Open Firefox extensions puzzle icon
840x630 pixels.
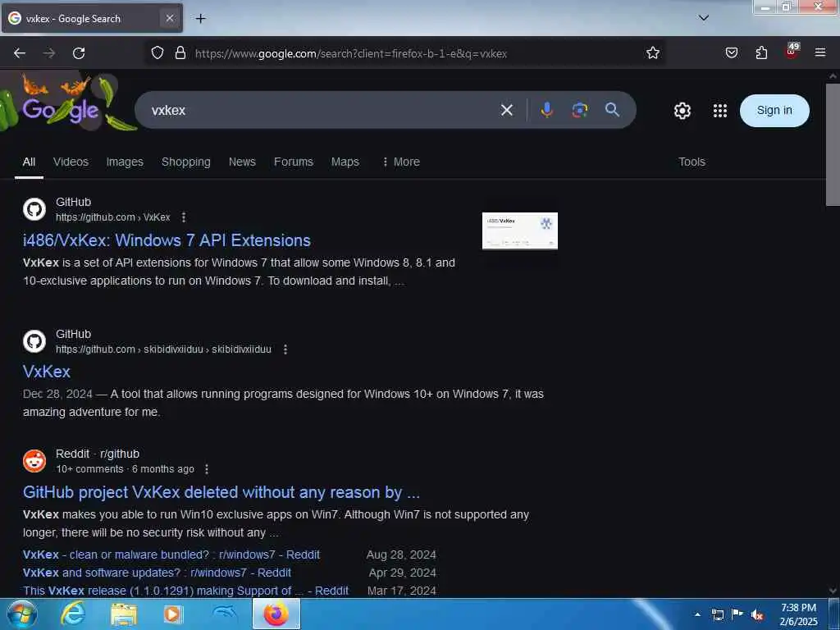[x=761, y=53]
